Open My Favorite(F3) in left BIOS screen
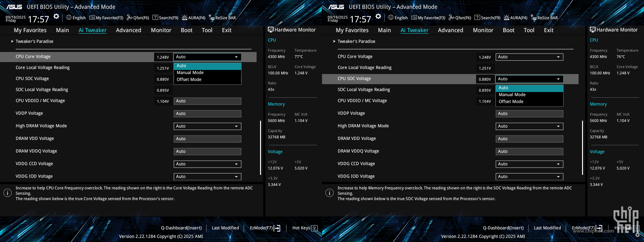This screenshot has height=242, width=644. point(106,18)
